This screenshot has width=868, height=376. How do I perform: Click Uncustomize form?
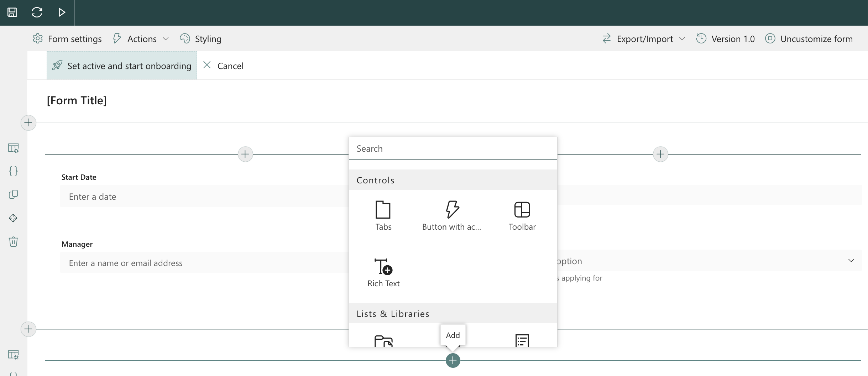[809, 39]
